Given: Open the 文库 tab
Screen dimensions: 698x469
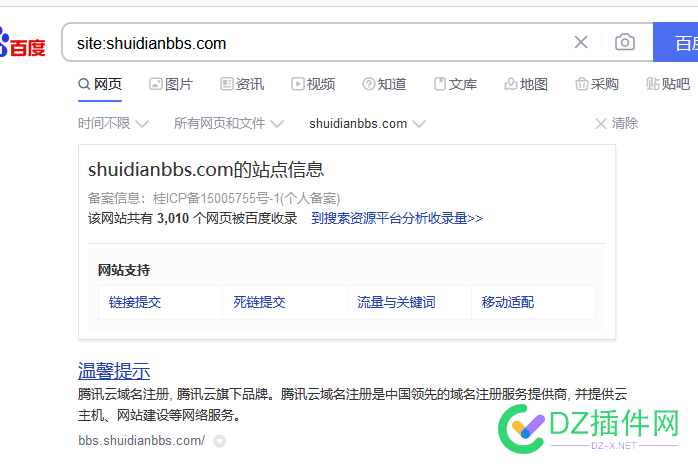Looking at the screenshot, I should 455,84.
